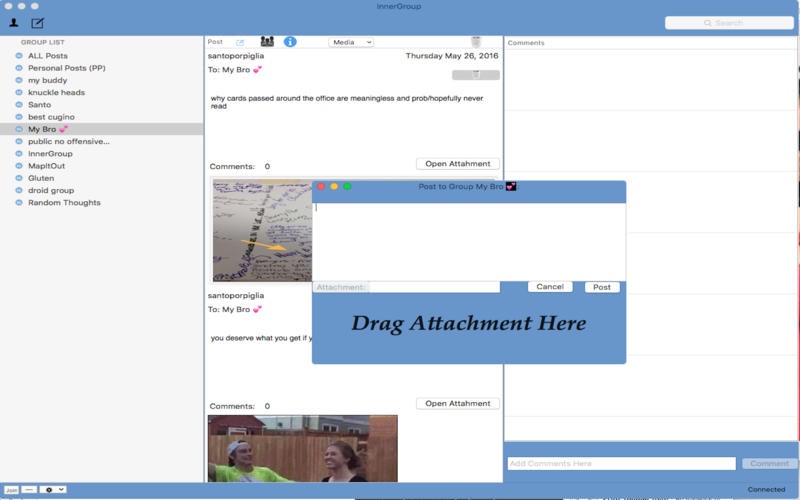Image resolution: width=800 pixels, height=500 pixels.
Task: Click chat bubble icon beside ALL Posts
Action: (x=19, y=56)
